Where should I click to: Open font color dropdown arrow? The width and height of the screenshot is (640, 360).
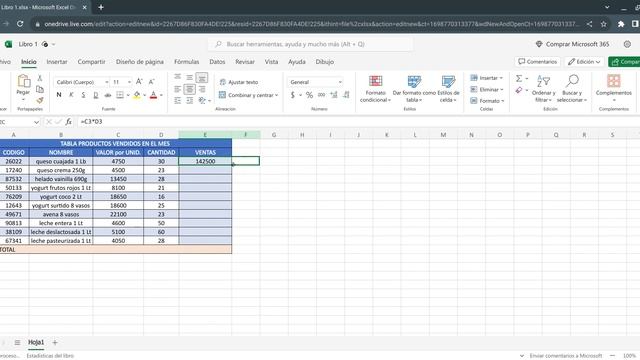(162, 95)
